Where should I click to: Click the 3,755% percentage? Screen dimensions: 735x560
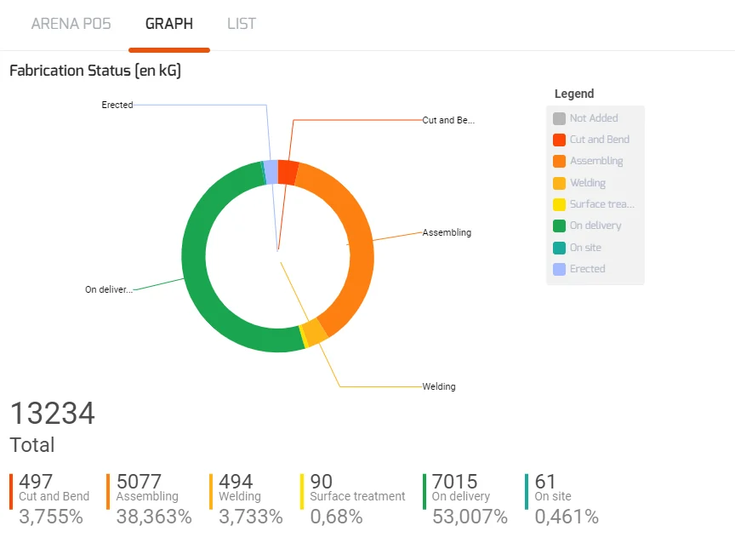click(x=51, y=517)
